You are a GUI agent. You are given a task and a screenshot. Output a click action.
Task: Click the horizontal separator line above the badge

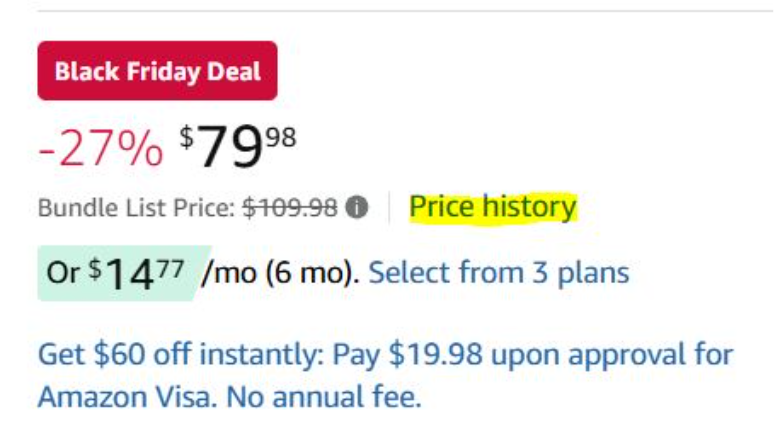[400, 11]
